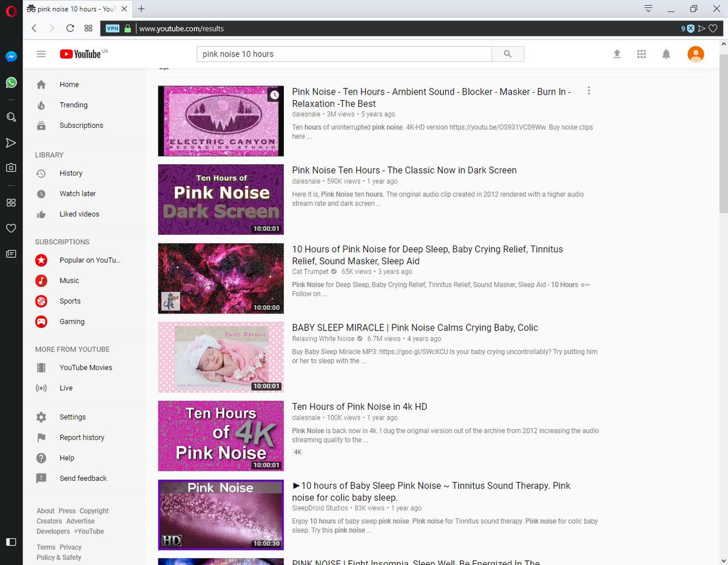Click the Copyright footer link

pos(94,511)
